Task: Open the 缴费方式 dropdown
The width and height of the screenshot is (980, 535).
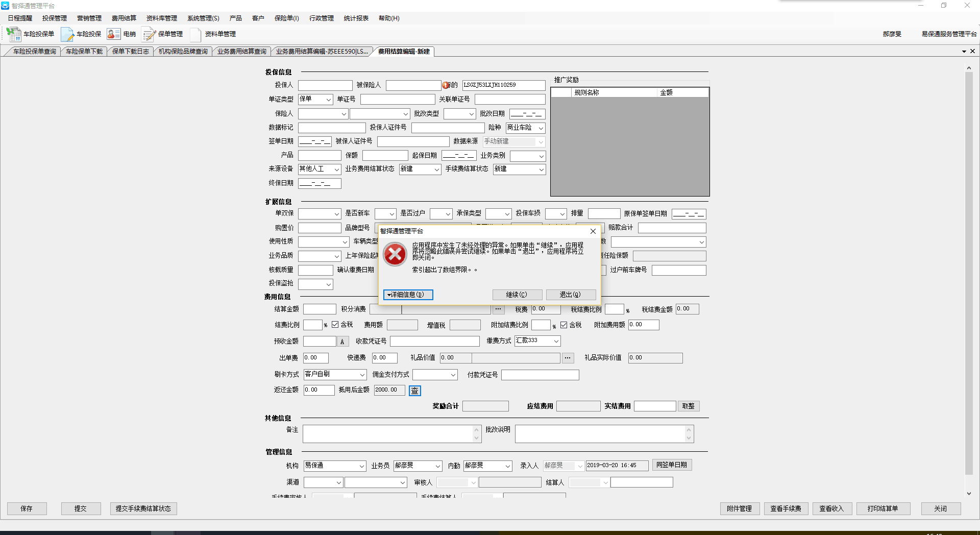Action: [x=556, y=341]
